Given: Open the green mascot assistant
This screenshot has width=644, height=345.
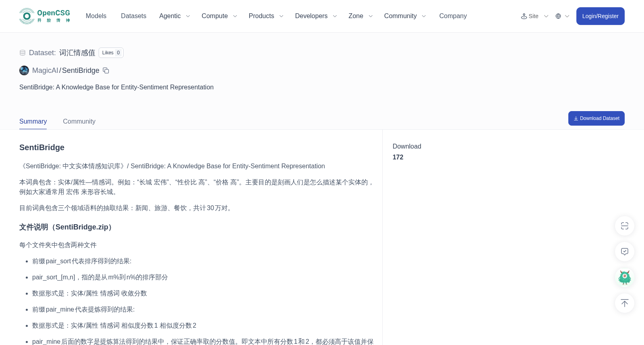Looking at the screenshot, I should coord(625,277).
